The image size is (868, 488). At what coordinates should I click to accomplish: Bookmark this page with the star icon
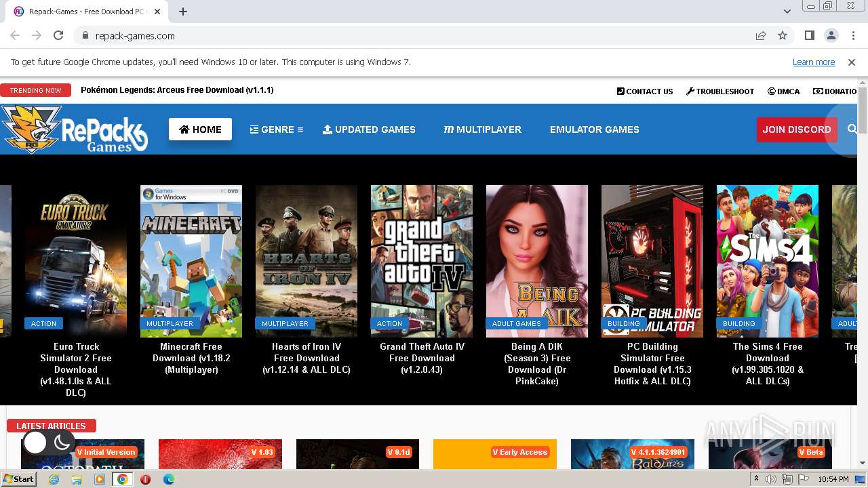[x=783, y=35]
